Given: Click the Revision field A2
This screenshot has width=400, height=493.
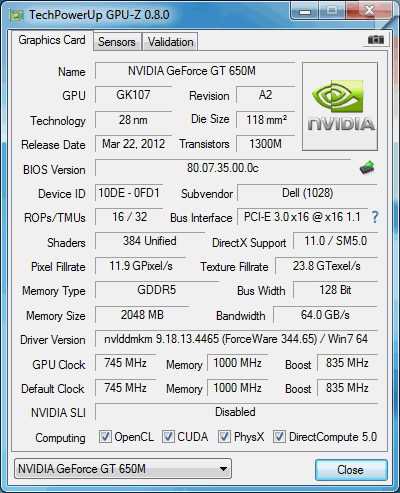Looking at the screenshot, I should pos(266,95).
